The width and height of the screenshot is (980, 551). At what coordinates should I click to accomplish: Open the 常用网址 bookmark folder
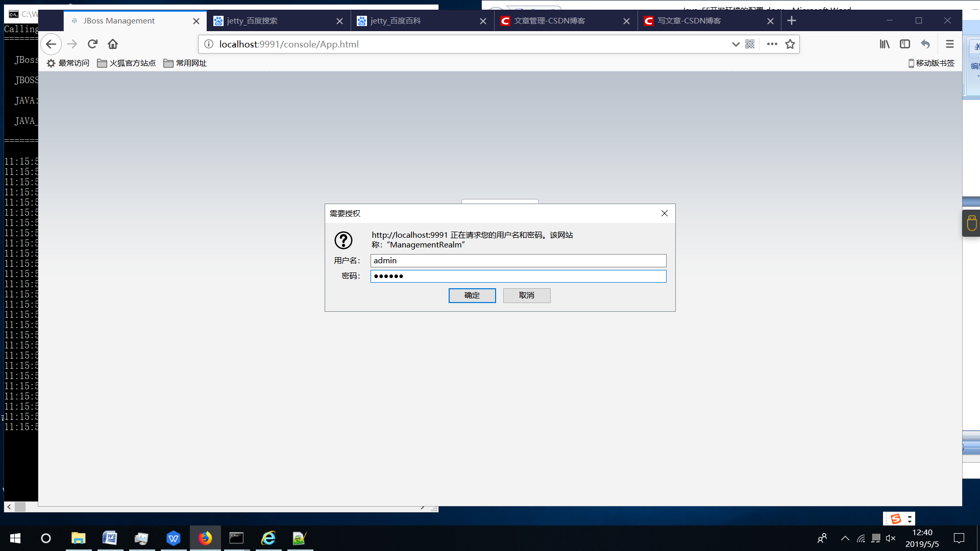(x=185, y=63)
